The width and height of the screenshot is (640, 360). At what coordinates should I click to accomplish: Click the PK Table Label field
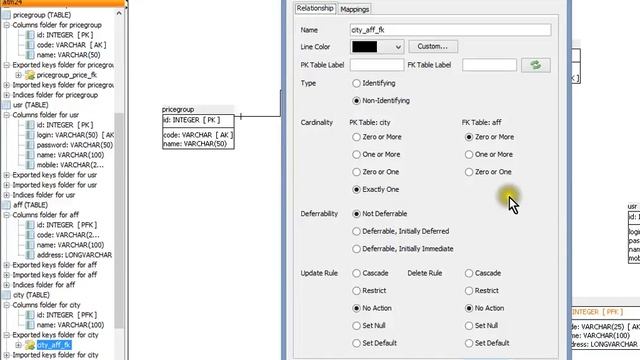(x=377, y=65)
